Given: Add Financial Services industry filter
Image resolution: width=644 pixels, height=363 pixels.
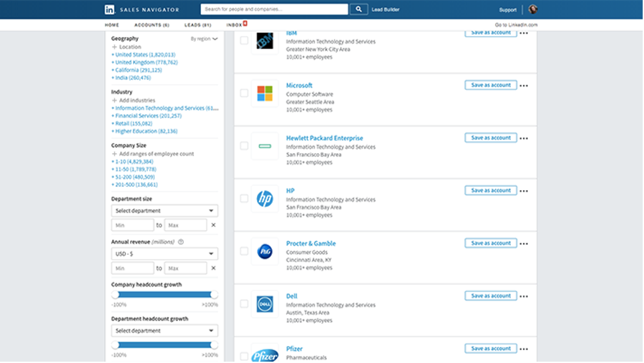Looking at the screenshot, I should pyautogui.click(x=146, y=116).
